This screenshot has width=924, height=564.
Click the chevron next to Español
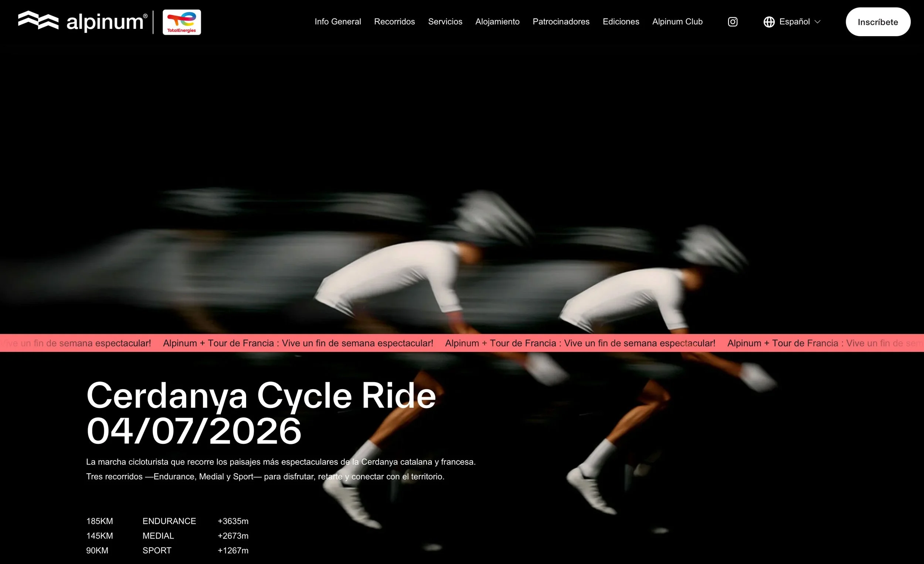818,22
